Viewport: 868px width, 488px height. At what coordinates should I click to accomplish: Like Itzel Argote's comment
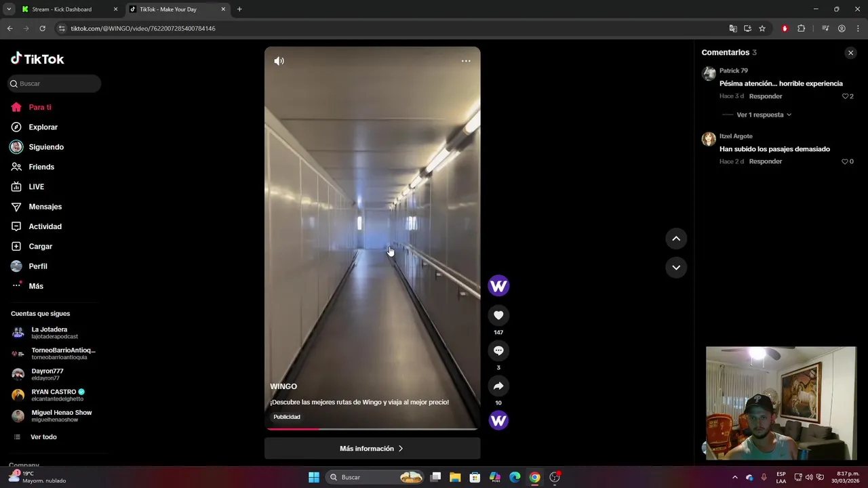[x=845, y=161]
